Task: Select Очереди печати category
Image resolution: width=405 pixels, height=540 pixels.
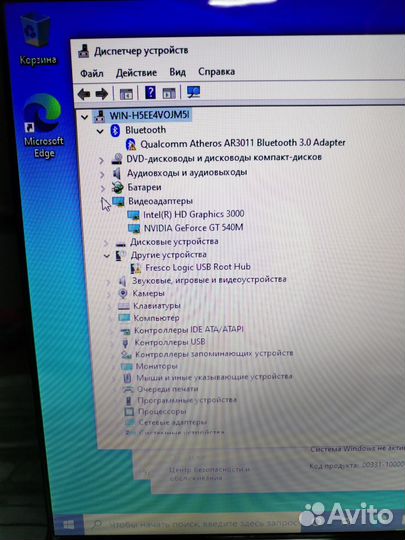Action: [168, 389]
